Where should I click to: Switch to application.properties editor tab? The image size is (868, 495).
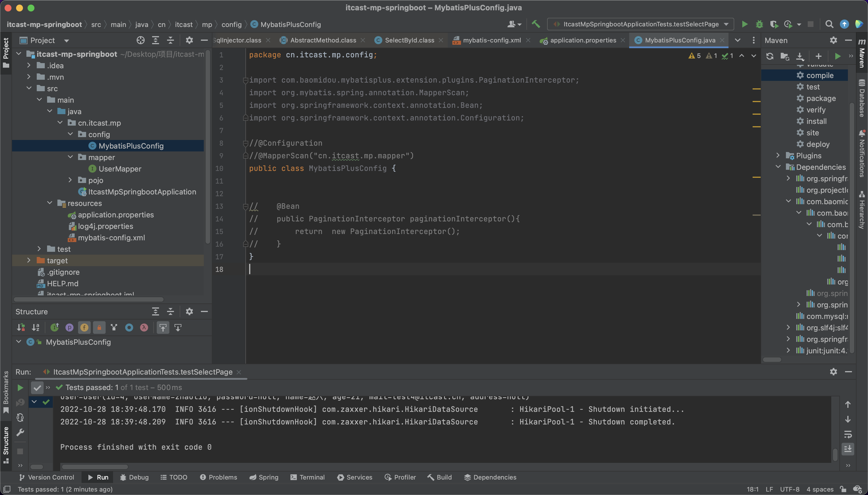click(x=583, y=40)
